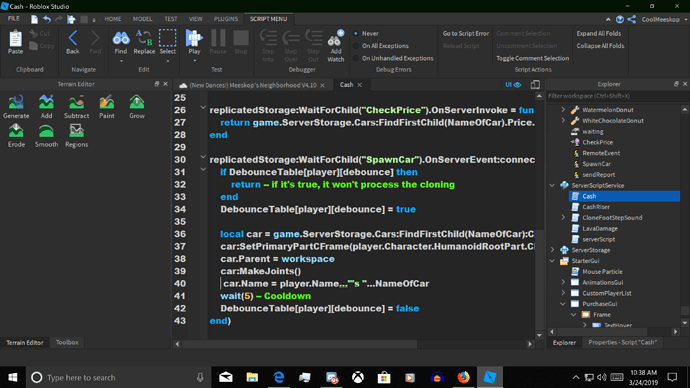
Task: Start the Play test
Action: pyautogui.click(x=194, y=38)
